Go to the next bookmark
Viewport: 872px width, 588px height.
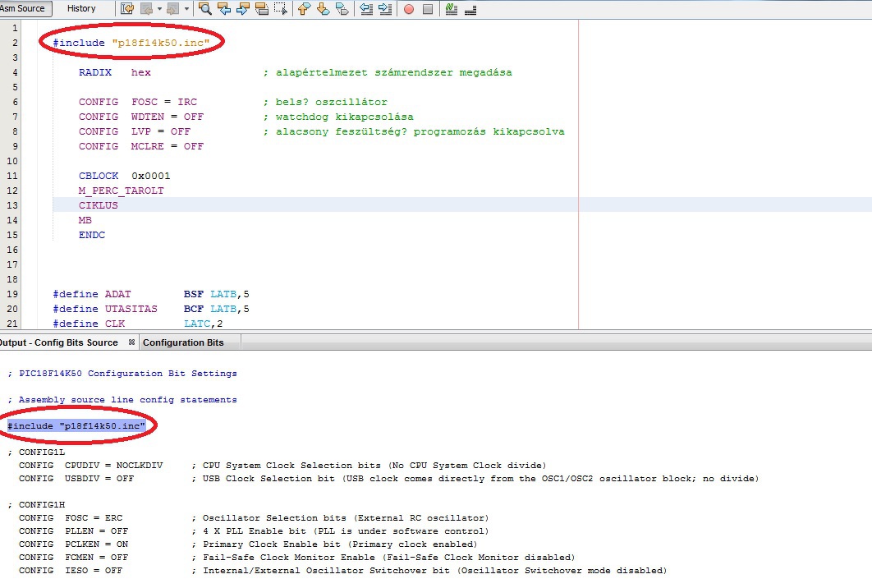click(324, 9)
